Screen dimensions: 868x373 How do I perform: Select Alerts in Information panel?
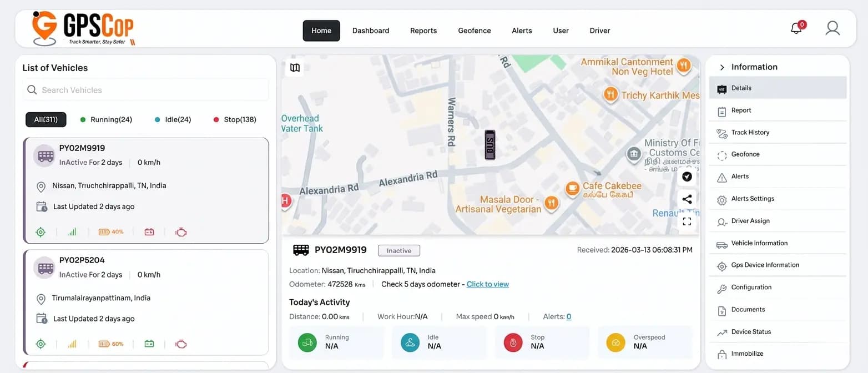(x=778, y=177)
